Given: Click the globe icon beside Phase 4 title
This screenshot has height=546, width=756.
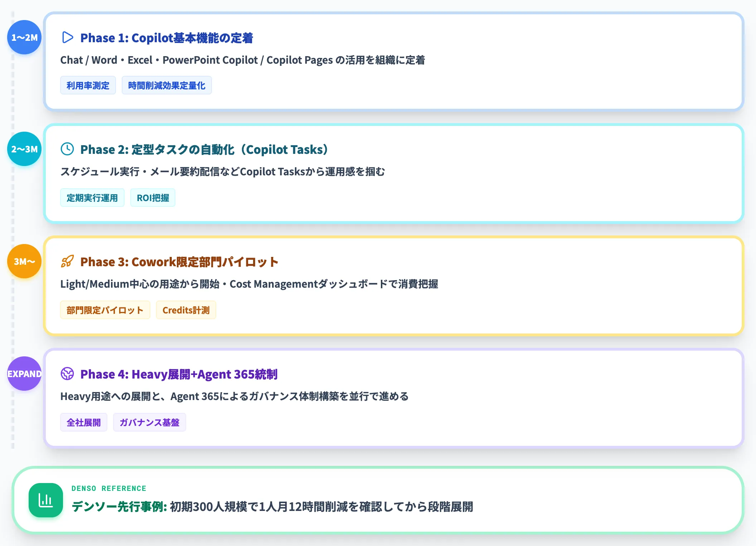Looking at the screenshot, I should pyautogui.click(x=67, y=374).
